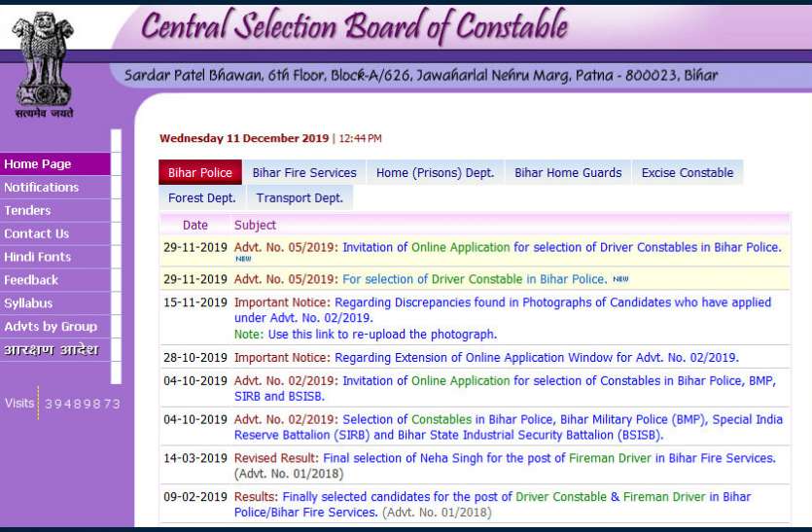Open Invitation of Online Application for Driver Constables

point(562,248)
